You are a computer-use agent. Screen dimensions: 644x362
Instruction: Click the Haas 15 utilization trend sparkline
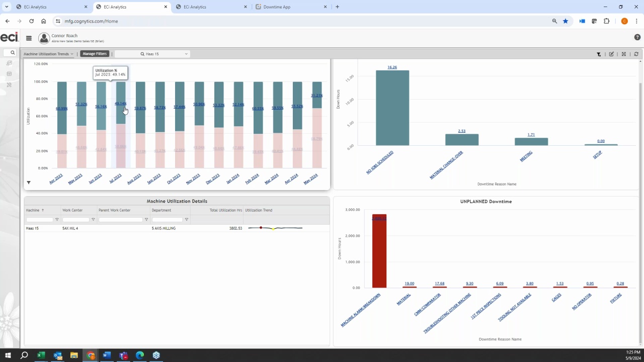275,228
